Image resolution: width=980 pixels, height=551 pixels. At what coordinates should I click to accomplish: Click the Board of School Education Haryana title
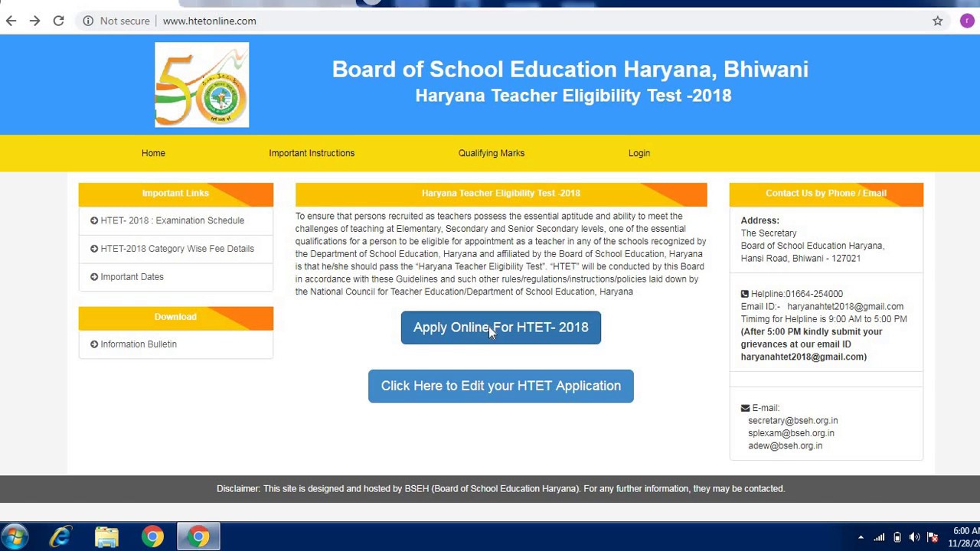pos(570,70)
